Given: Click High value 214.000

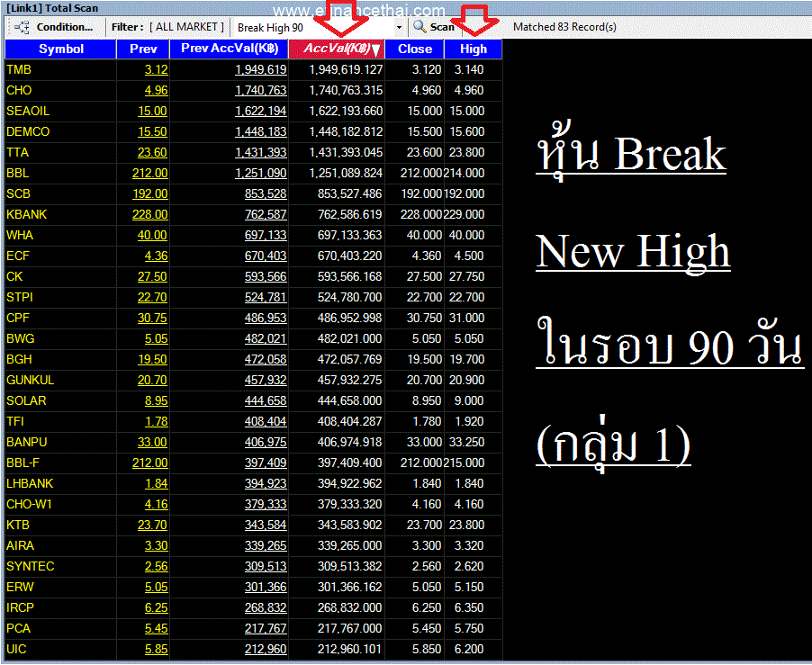Looking at the screenshot, I should tap(464, 173).
